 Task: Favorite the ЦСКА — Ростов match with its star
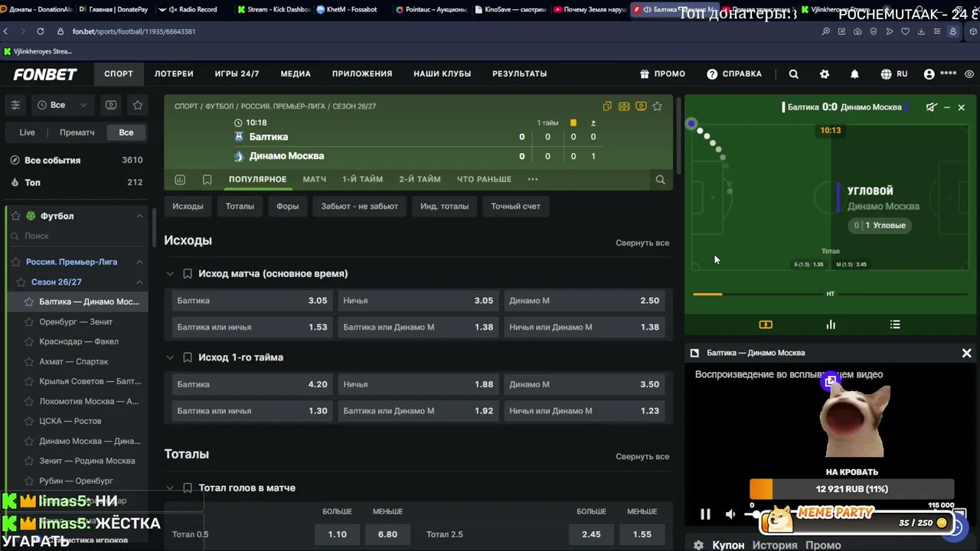tap(30, 422)
